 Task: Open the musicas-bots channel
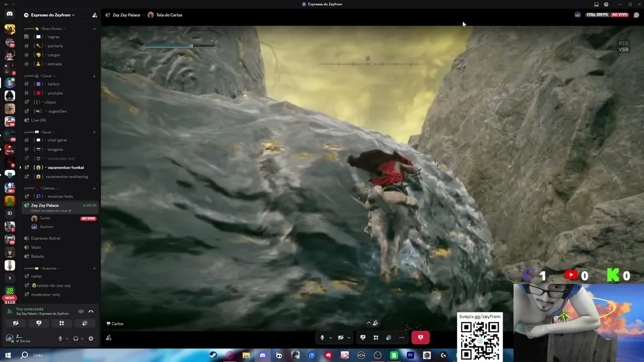(60, 197)
